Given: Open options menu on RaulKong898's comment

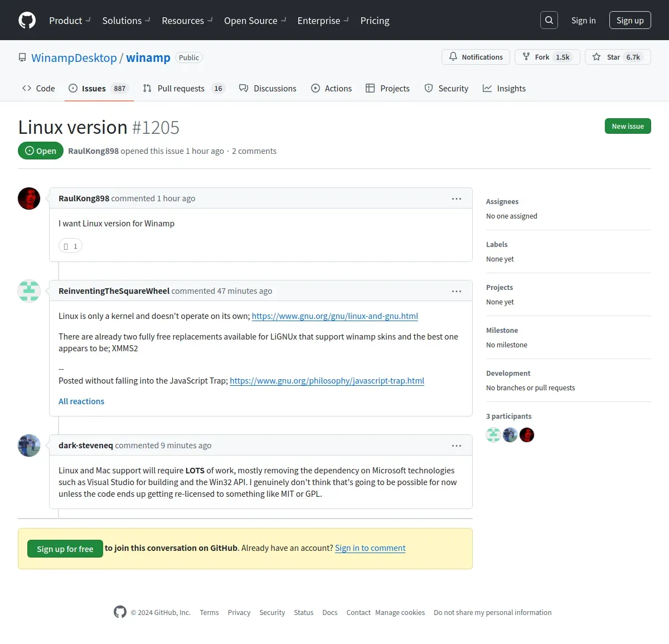Looking at the screenshot, I should [457, 198].
